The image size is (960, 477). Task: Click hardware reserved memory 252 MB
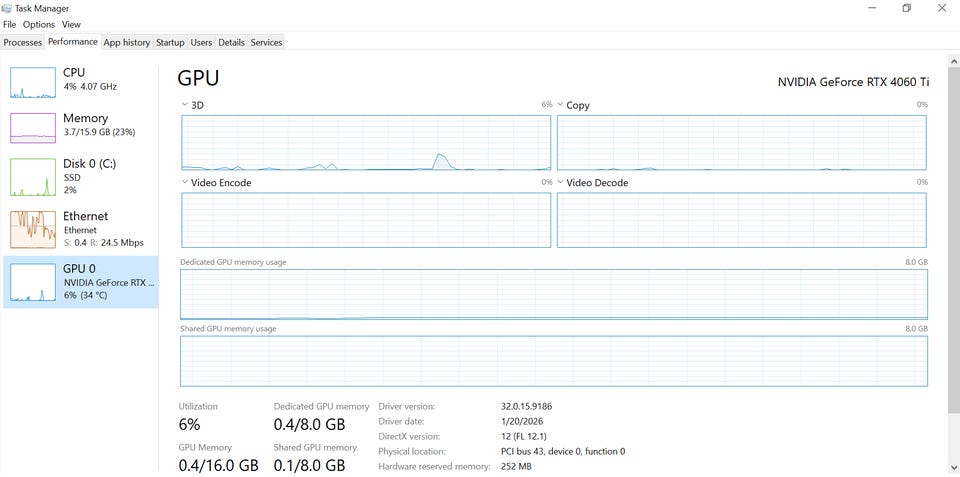pyautogui.click(x=516, y=467)
